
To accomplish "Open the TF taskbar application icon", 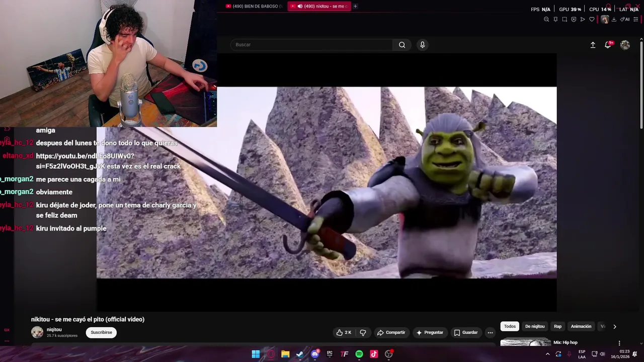I will point(344,354).
